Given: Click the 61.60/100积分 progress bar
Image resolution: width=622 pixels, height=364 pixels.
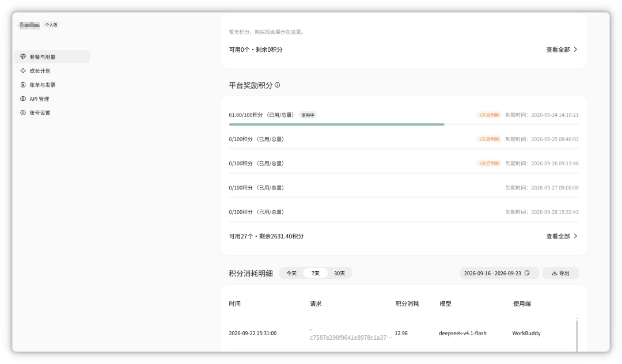Looking at the screenshot, I should pyautogui.click(x=403, y=124).
